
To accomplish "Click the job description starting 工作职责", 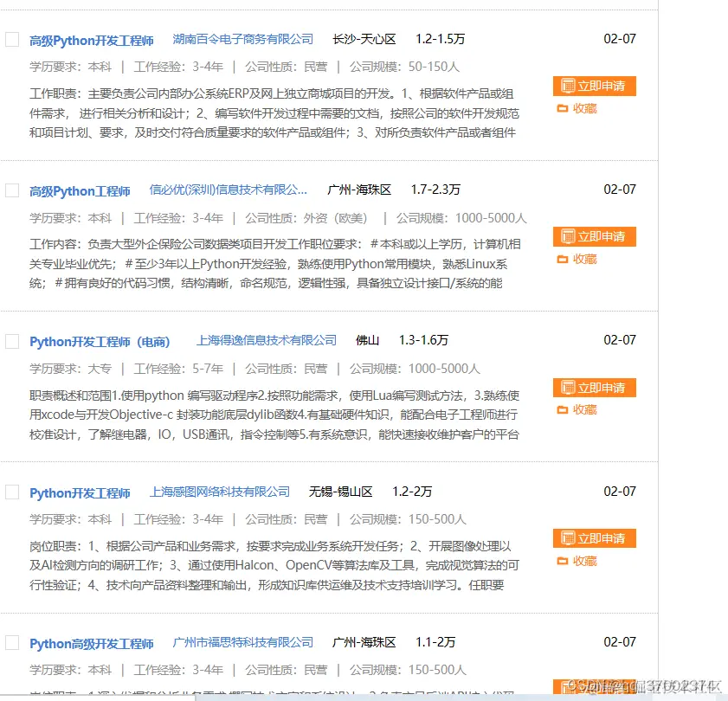I will point(274,113).
